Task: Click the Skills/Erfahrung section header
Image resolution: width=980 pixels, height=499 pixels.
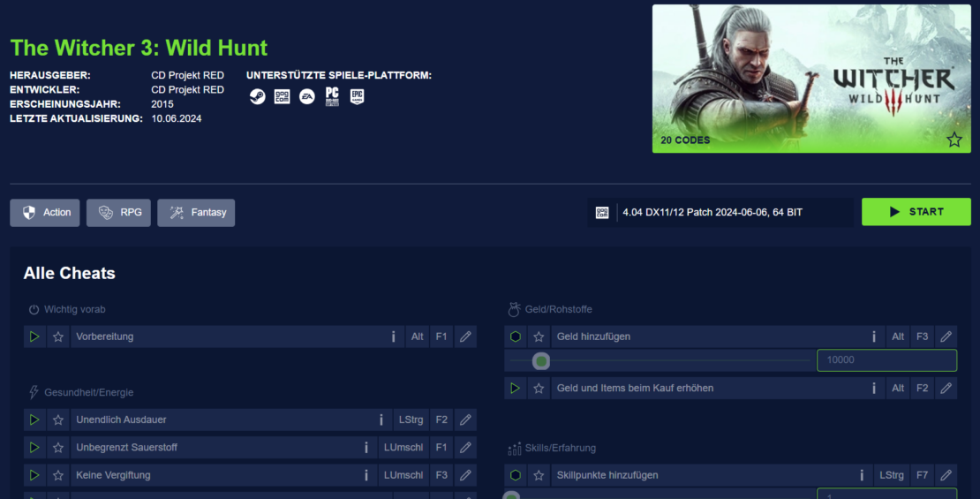Action: tap(553, 449)
